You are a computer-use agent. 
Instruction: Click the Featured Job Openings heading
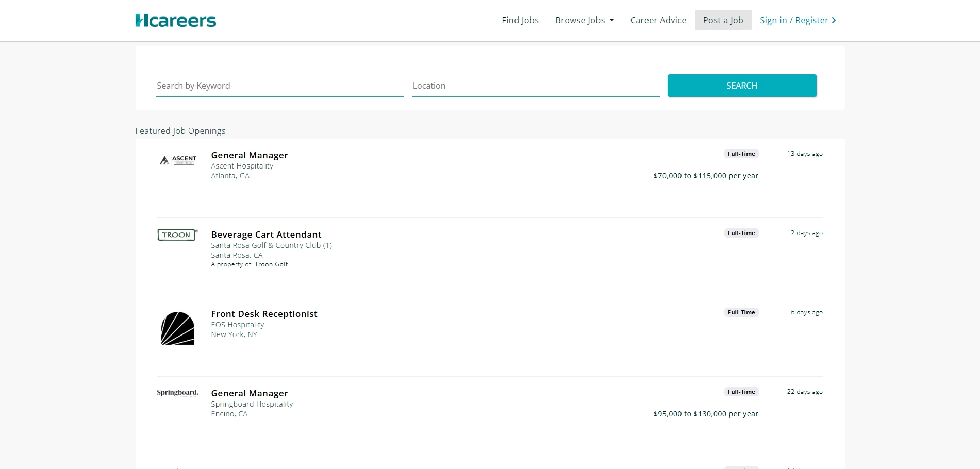(180, 131)
